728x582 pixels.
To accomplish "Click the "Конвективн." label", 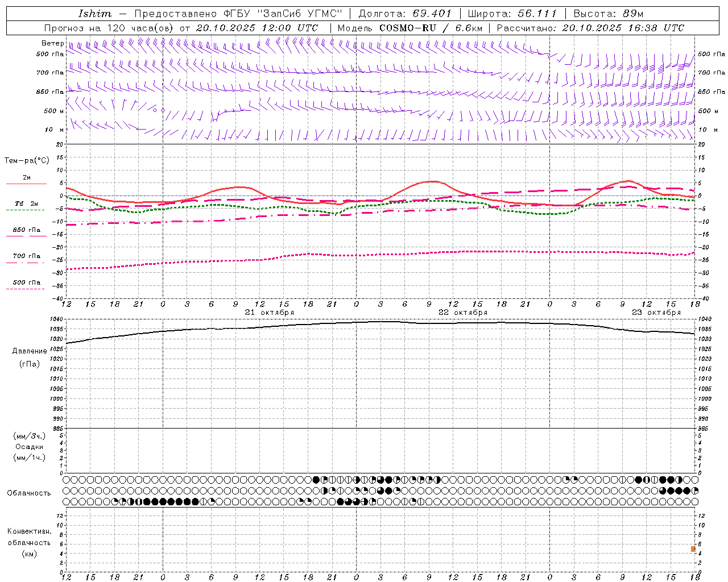I will [30, 531].
